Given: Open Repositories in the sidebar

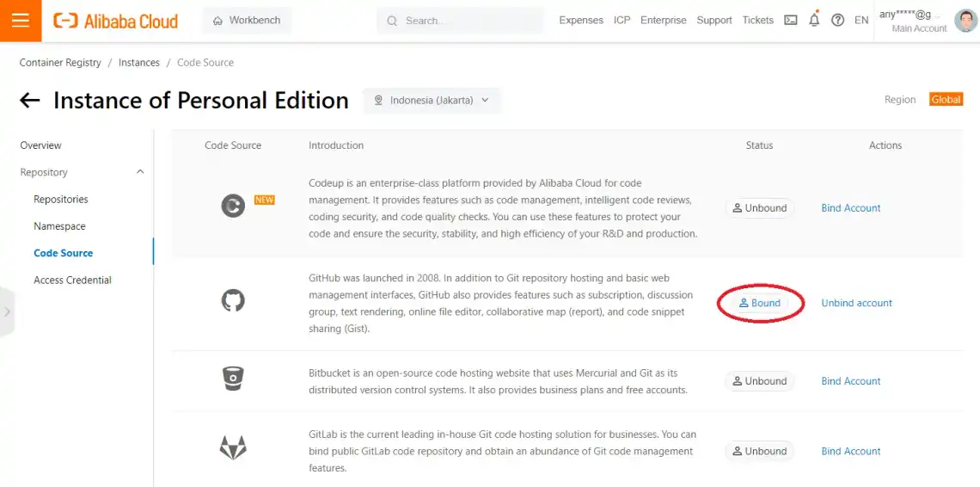Looking at the screenshot, I should click(61, 199).
